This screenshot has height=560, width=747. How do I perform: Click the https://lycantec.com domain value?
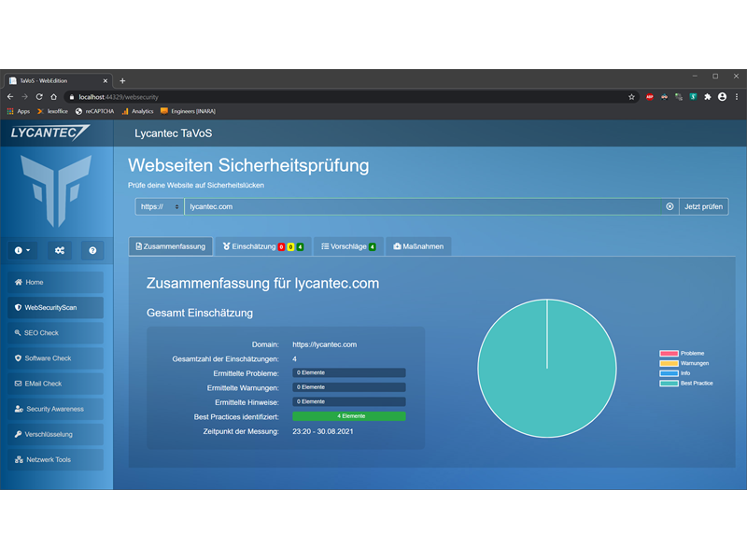click(x=324, y=344)
